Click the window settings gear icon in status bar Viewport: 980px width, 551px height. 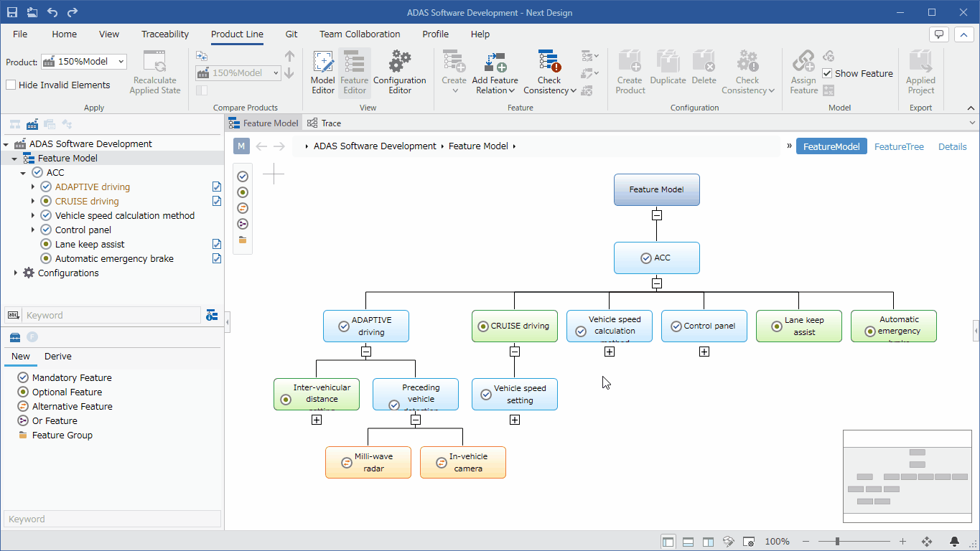click(748, 542)
